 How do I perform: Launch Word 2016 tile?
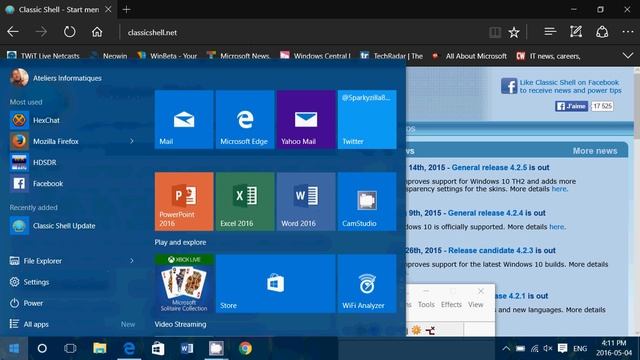tap(306, 202)
